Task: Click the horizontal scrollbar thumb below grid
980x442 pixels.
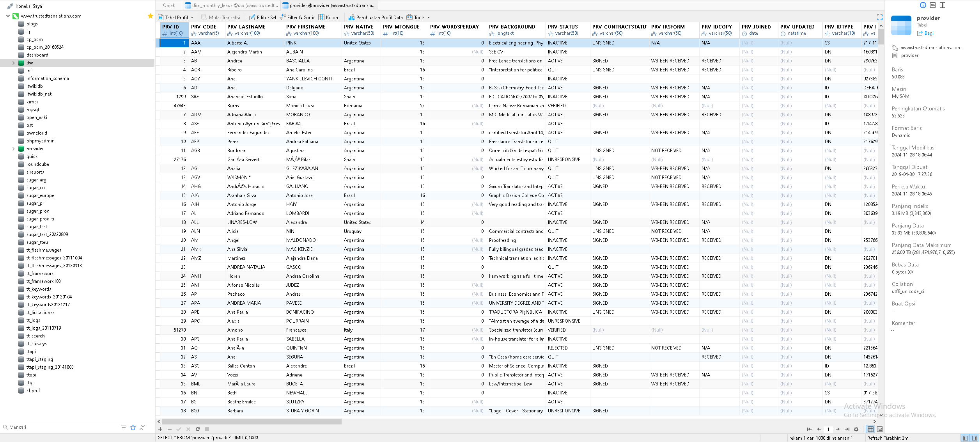Action: coord(252,422)
